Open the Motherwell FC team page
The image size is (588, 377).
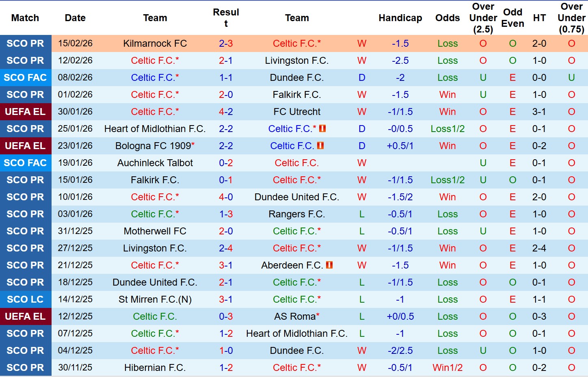(x=155, y=231)
